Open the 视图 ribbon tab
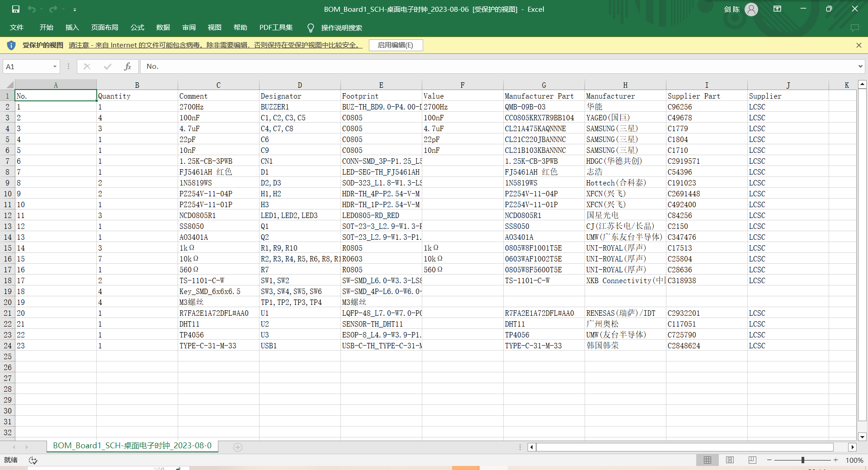 [x=215, y=28]
